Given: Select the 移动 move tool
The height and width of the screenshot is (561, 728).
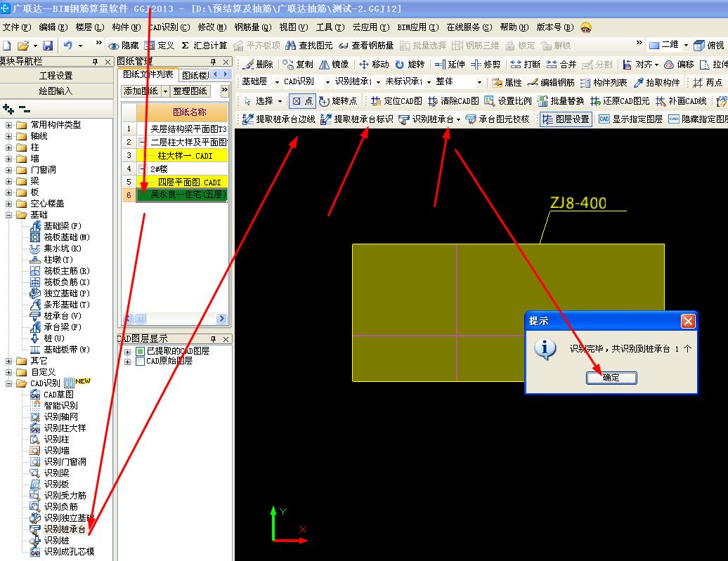Looking at the screenshot, I should pyautogui.click(x=375, y=65).
